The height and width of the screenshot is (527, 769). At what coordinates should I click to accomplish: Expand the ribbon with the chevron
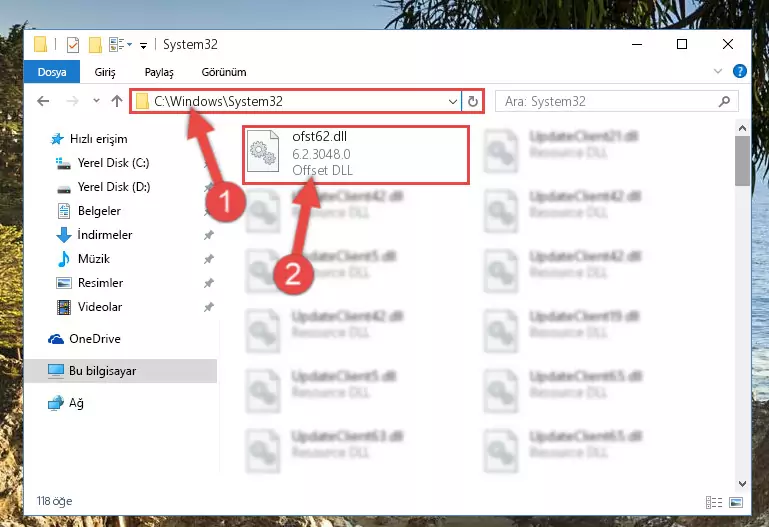(718, 72)
